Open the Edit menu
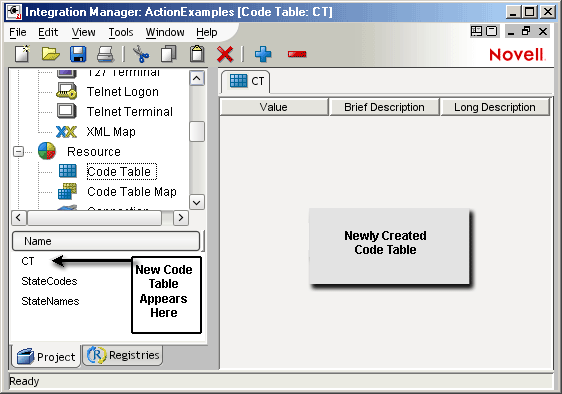Viewport: 562px width, 394px height. [x=48, y=32]
